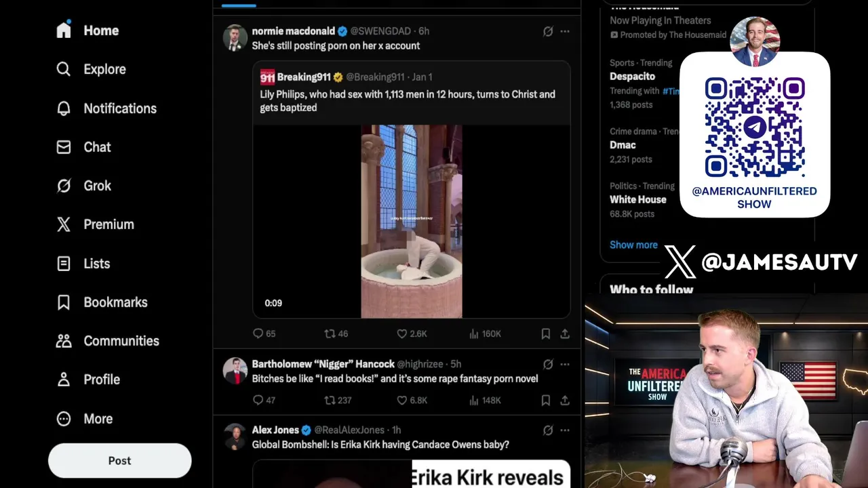Open the Alex Jones avatar
This screenshot has height=488, width=868.
[235, 437]
